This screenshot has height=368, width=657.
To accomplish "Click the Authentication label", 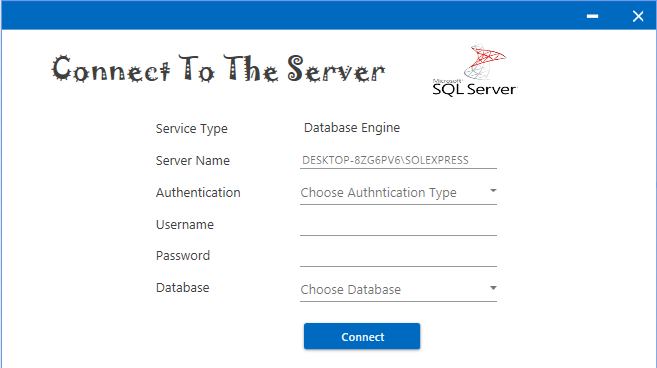I will click(198, 192).
